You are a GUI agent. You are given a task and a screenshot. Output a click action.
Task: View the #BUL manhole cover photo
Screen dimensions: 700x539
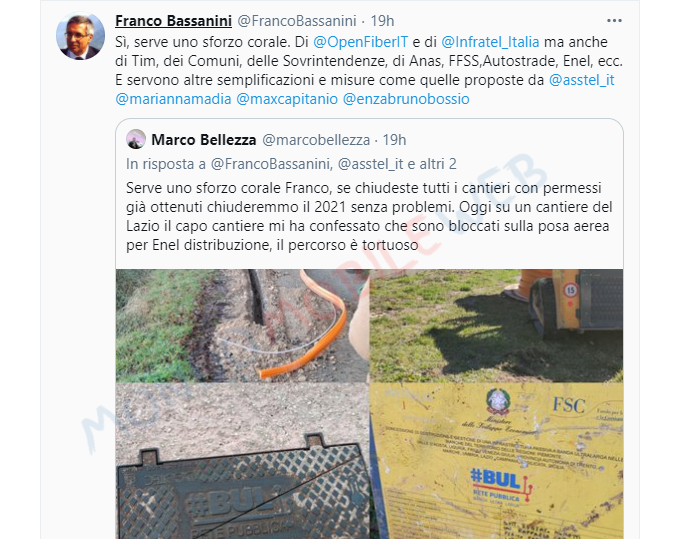(x=242, y=461)
